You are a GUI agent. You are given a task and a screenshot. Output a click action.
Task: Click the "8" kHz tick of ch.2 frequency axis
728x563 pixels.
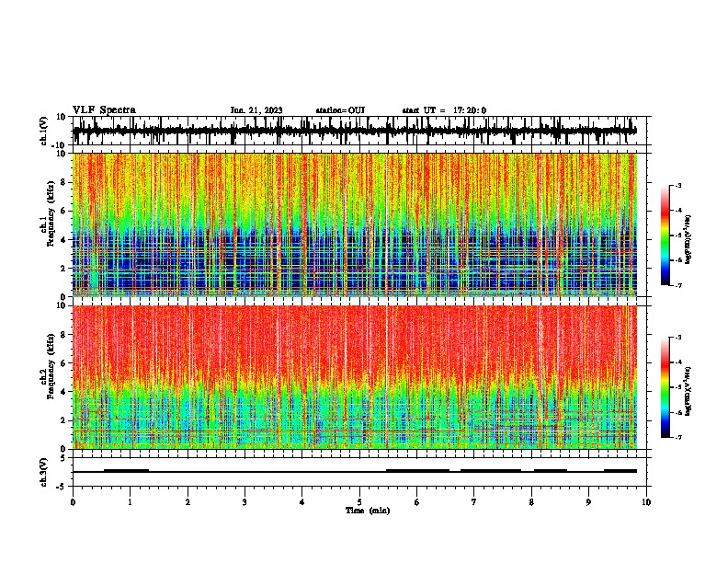[63, 335]
